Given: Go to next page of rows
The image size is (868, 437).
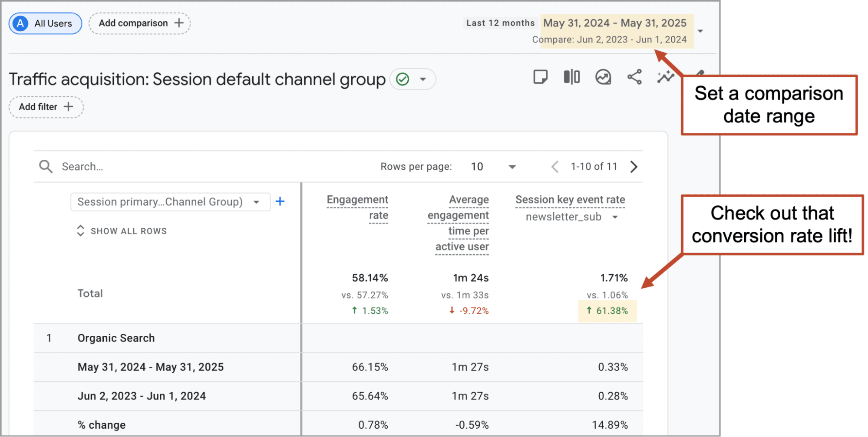Looking at the screenshot, I should tap(634, 167).
